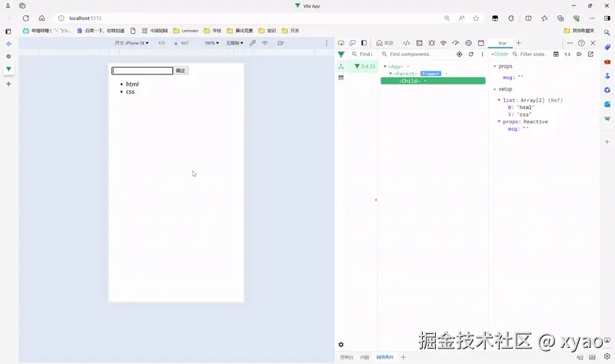Open the Application panel window icon

pos(481,43)
